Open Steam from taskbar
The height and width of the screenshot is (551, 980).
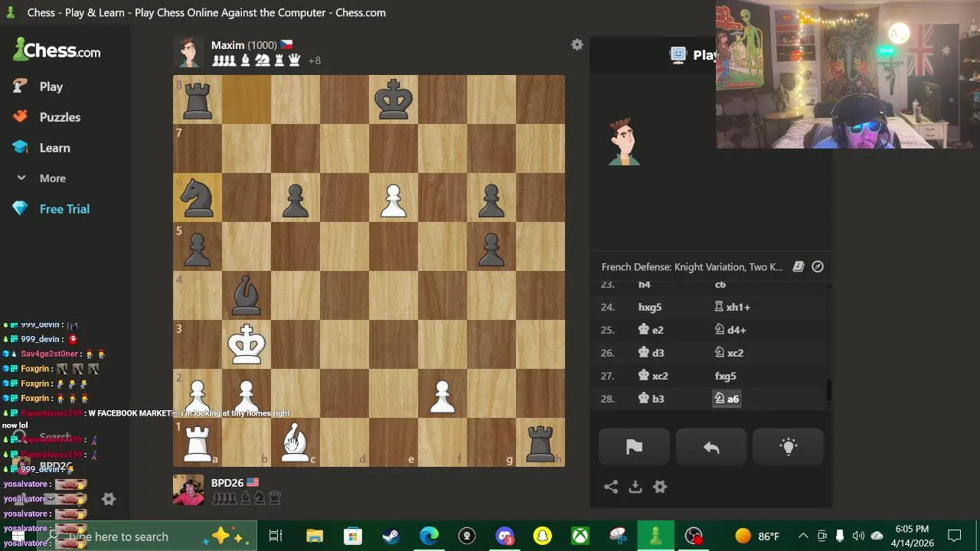[390, 536]
